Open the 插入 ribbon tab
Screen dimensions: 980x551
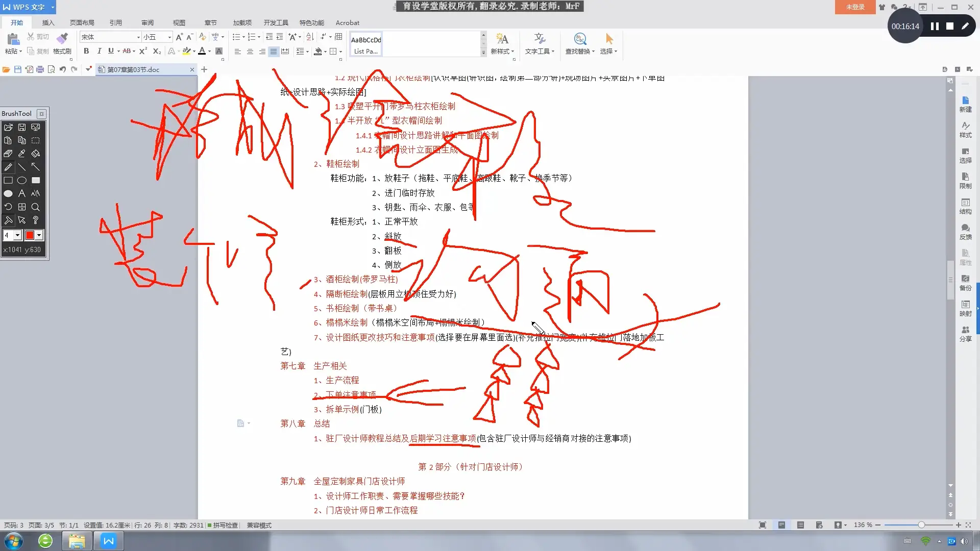tap(47, 22)
